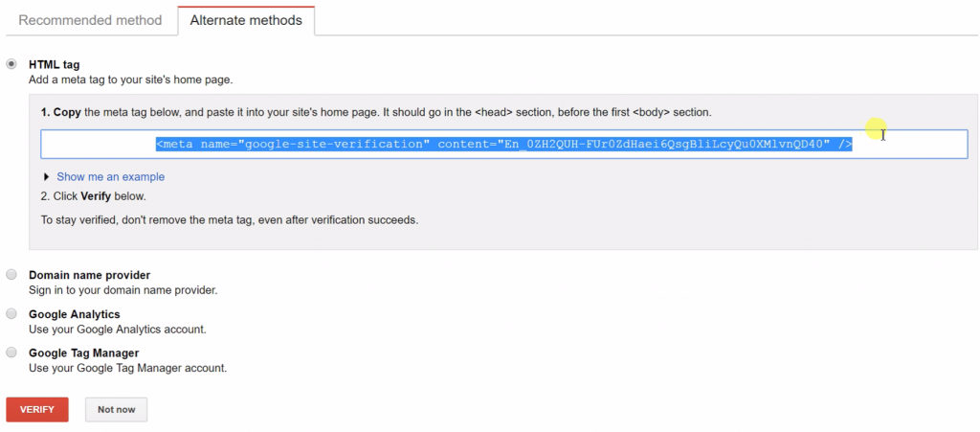Switch to the Recommended method tab
Image resolution: width=980 pixels, height=432 pixels.
[x=89, y=19]
